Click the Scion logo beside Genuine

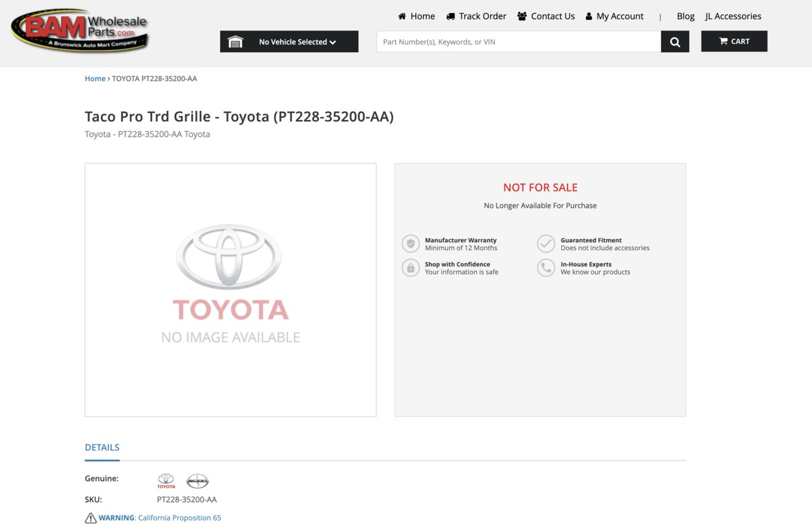[197, 481]
